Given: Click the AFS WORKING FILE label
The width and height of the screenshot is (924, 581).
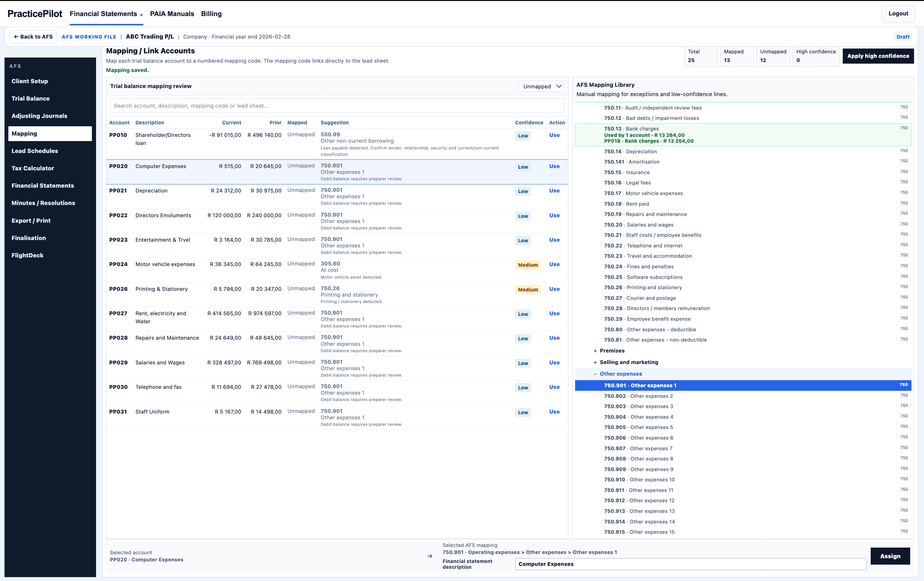Looking at the screenshot, I should (89, 37).
